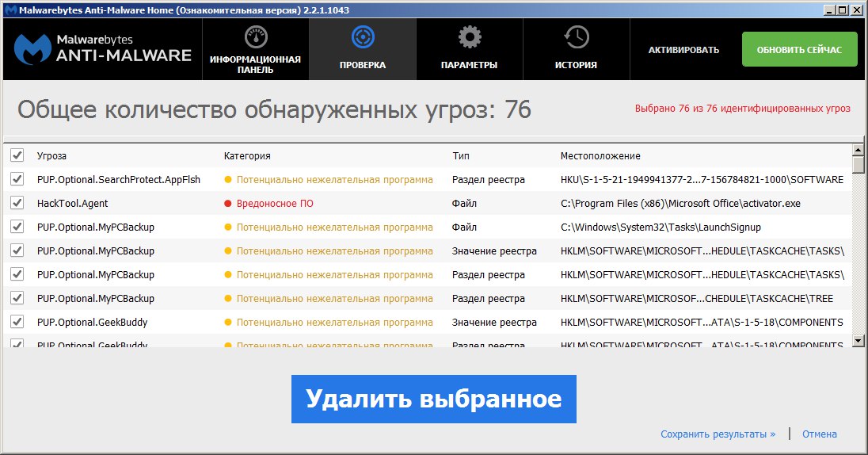Uncheck the PUP.Optional.GeekBuddy Значение реестра checkbox

[17, 322]
